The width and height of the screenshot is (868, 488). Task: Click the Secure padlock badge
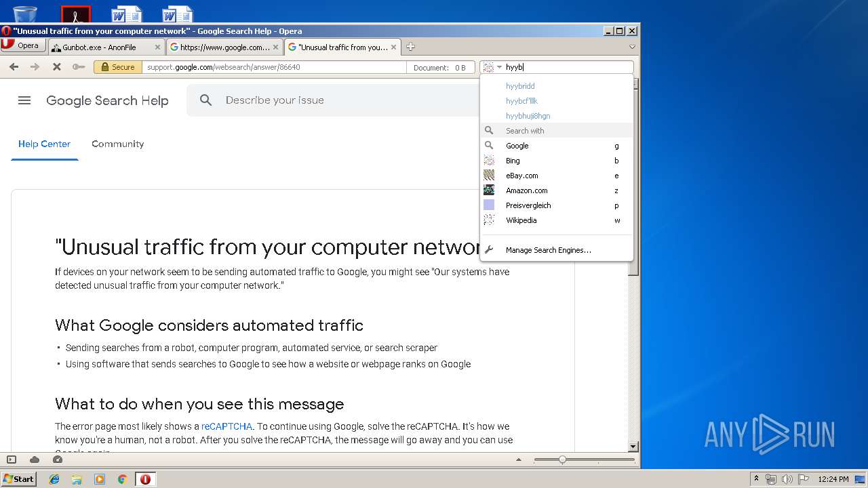(x=118, y=67)
